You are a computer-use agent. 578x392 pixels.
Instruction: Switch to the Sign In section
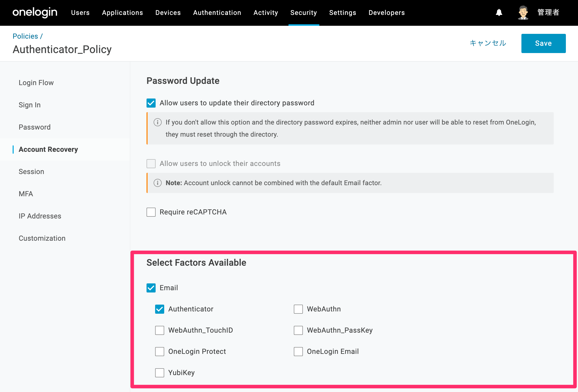point(30,105)
